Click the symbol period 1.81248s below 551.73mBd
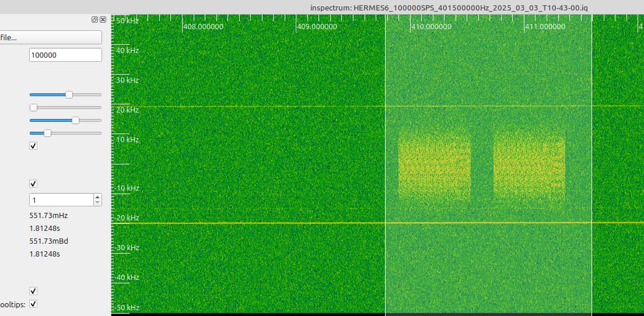The width and height of the screenshot is (644, 316). click(45, 254)
